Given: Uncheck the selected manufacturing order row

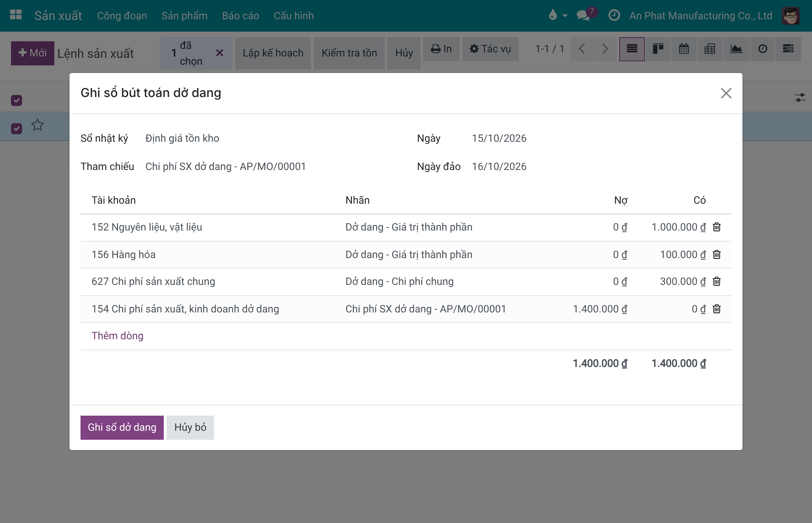Looking at the screenshot, I should [17, 128].
